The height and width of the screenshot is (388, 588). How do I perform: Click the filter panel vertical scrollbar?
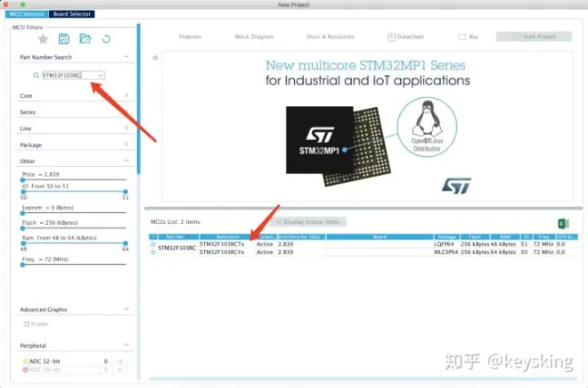(x=139, y=99)
